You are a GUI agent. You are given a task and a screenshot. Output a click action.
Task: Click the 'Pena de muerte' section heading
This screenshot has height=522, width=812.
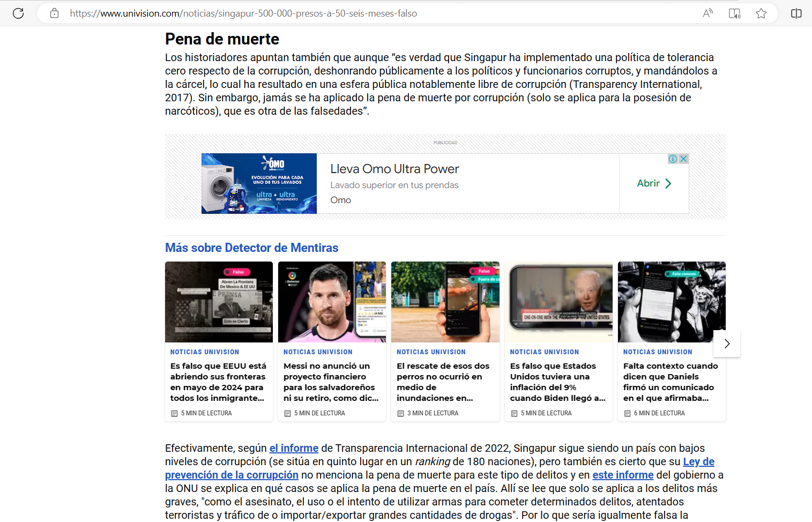(222, 39)
